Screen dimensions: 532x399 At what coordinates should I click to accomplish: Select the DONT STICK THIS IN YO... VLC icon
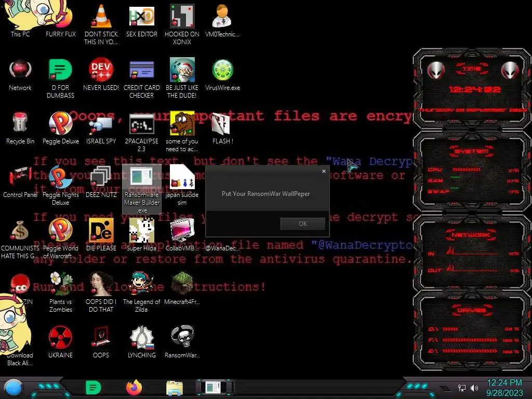[101, 24]
